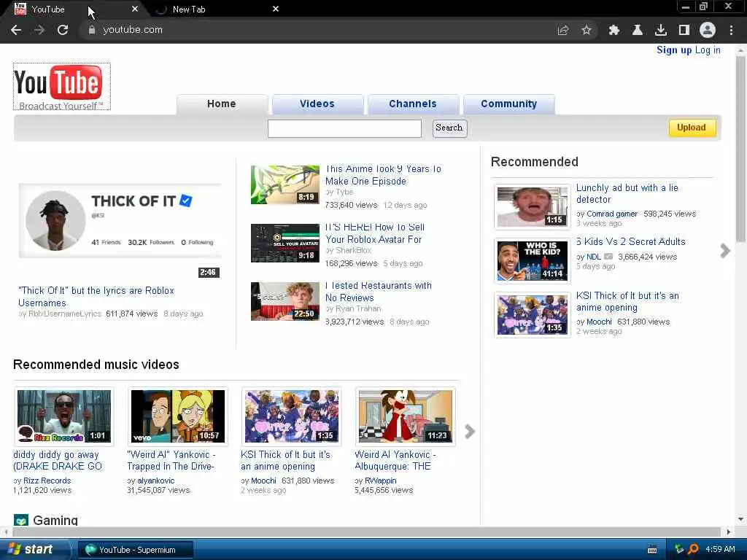747x560 pixels.
Task: Click the yellow Upload button
Action: point(692,128)
